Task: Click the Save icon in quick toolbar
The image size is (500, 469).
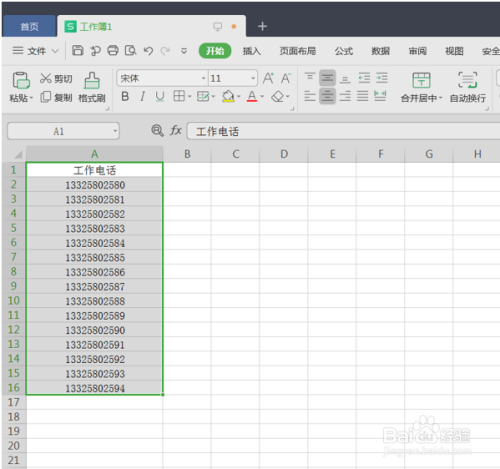Action: click(x=78, y=51)
